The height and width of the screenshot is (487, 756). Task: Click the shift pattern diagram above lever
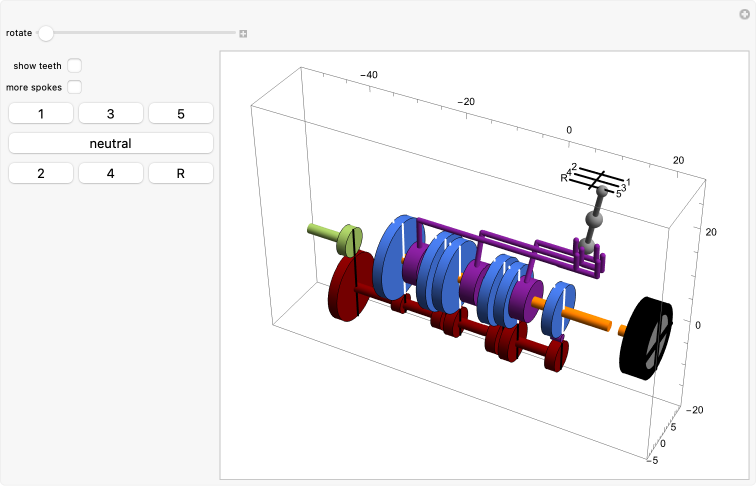click(x=596, y=180)
